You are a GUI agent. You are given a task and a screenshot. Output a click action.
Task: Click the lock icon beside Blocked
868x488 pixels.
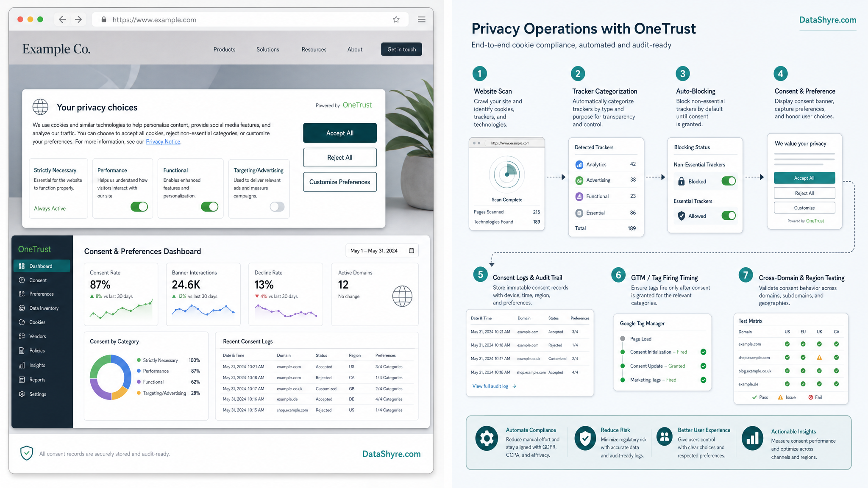682,181
